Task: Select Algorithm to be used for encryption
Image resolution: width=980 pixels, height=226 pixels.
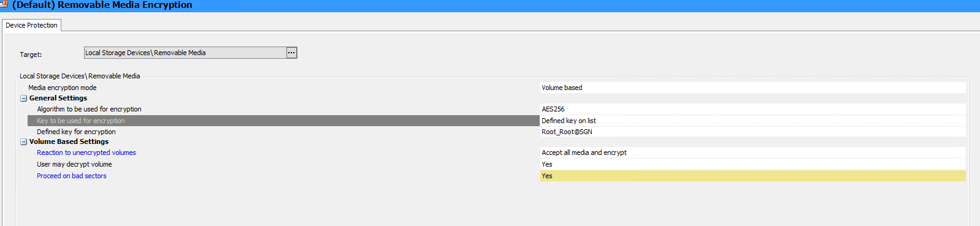Action: 283,109
